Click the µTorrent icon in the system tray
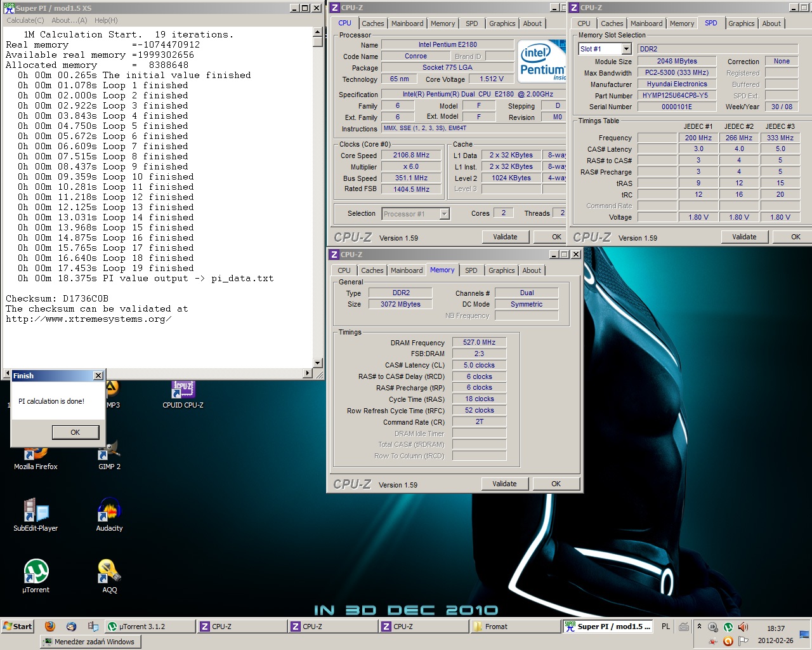Screen dimensions: 812x650 728,627
